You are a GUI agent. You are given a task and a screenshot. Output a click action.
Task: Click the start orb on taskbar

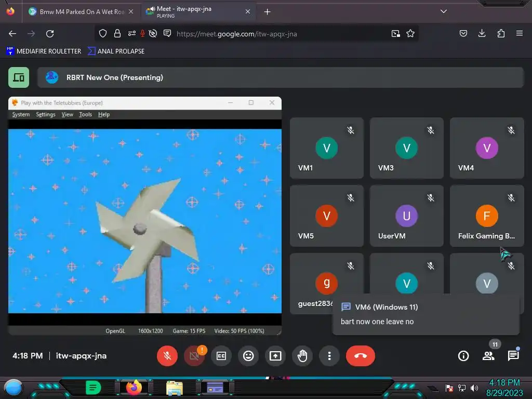click(x=13, y=388)
